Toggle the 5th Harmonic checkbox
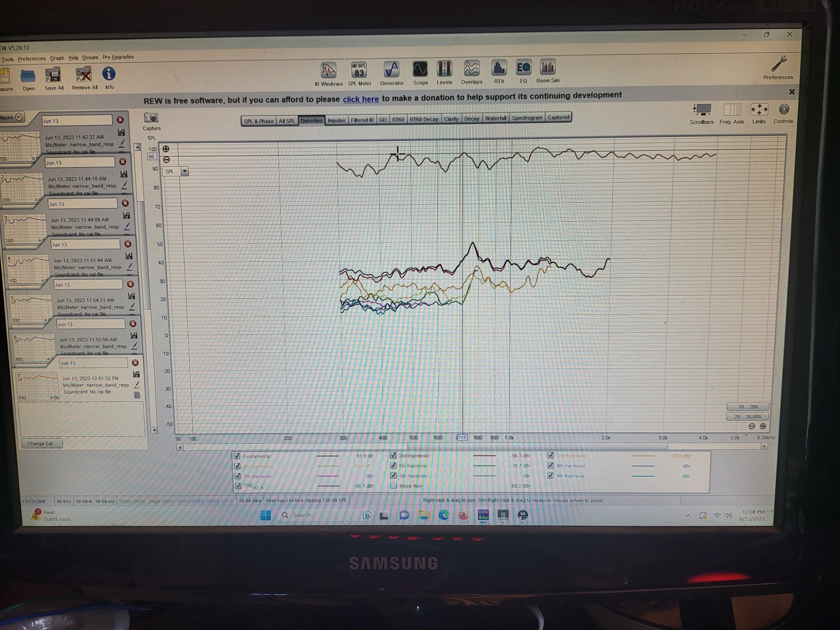This screenshot has width=840, height=630. pyautogui.click(x=393, y=466)
